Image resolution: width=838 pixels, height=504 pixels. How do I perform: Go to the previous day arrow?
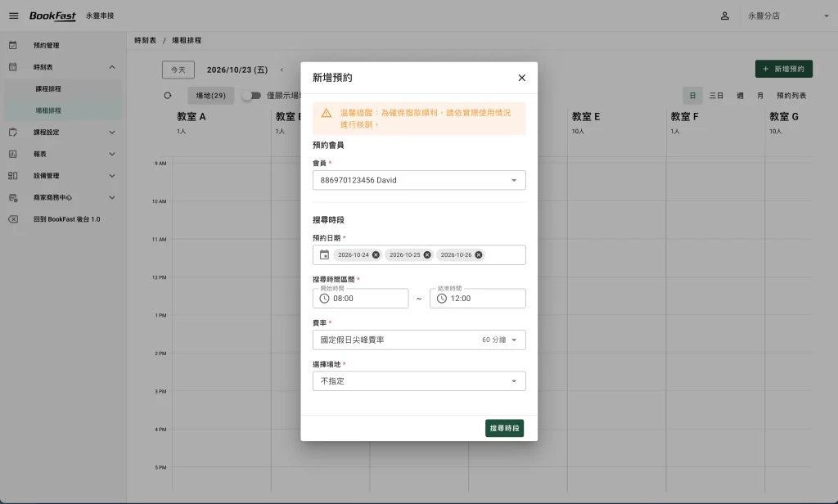click(282, 70)
